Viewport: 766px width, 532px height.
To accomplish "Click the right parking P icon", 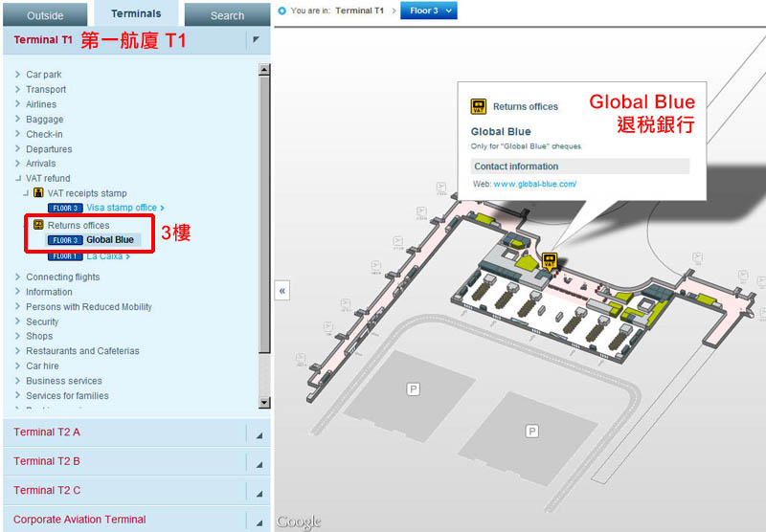I will [x=532, y=431].
